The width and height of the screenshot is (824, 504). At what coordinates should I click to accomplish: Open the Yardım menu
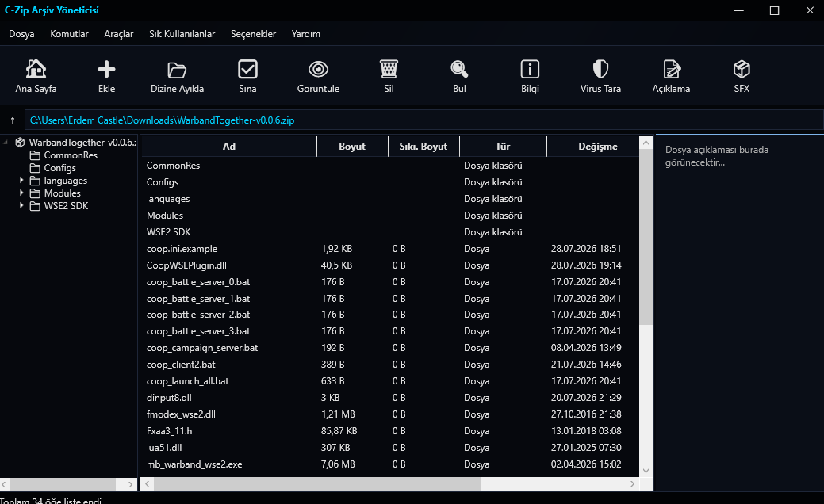[x=306, y=34]
